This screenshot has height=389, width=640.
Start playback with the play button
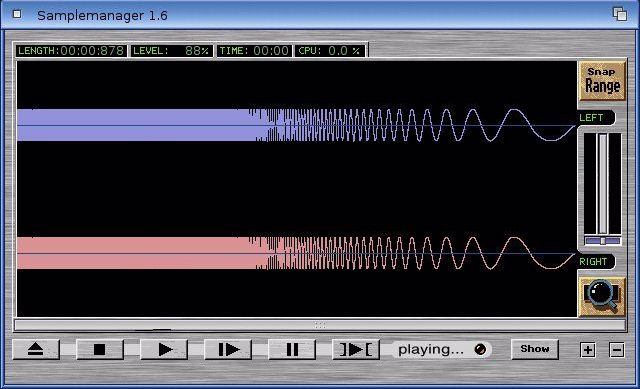(x=164, y=349)
